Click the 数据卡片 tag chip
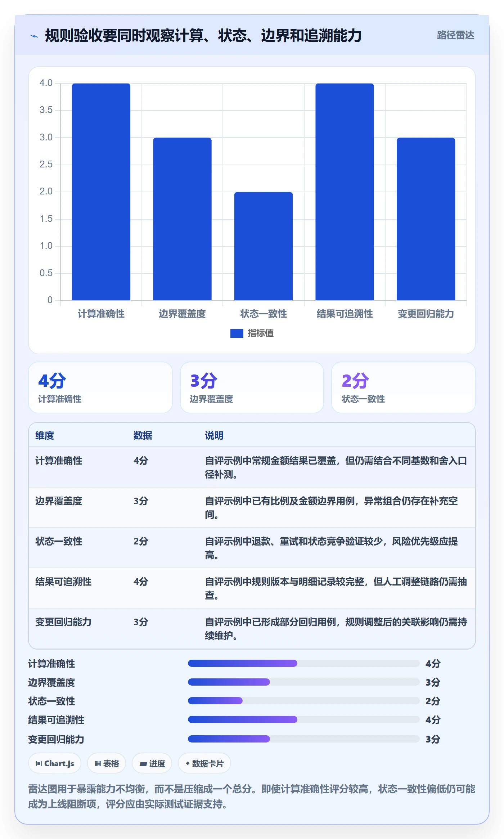 [204, 763]
